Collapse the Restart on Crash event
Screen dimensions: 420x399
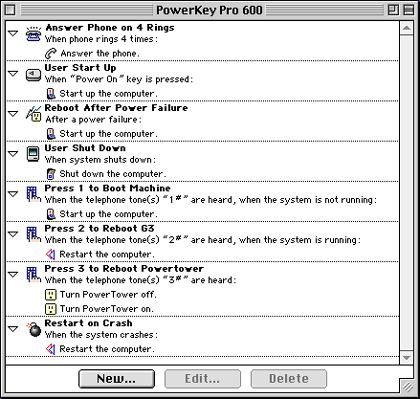coord(13,329)
